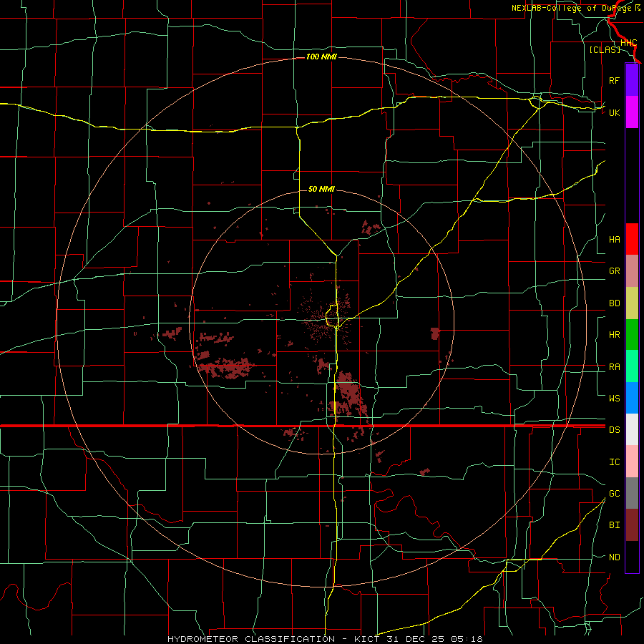The height and width of the screenshot is (644, 644).
Task: Click the IC legend label
Action: point(614,462)
